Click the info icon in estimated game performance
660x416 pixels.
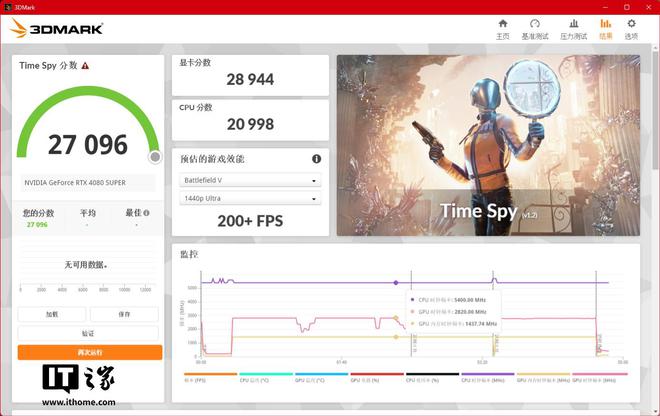coord(317,159)
